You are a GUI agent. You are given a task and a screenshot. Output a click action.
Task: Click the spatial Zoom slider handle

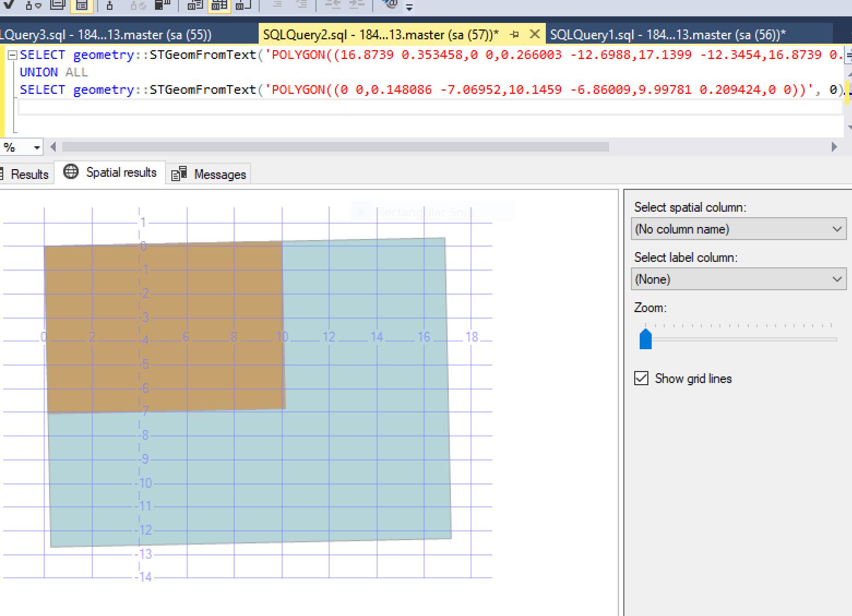645,338
